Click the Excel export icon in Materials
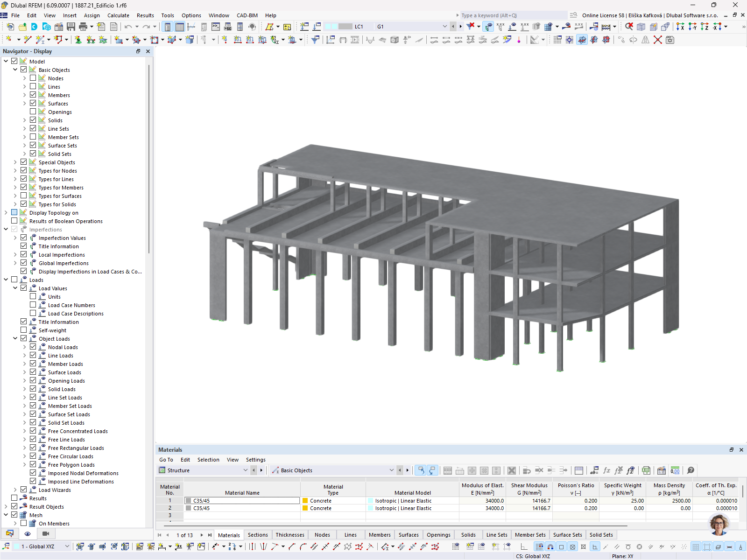Image resolution: width=747 pixels, height=560 pixels. click(646, 470)
